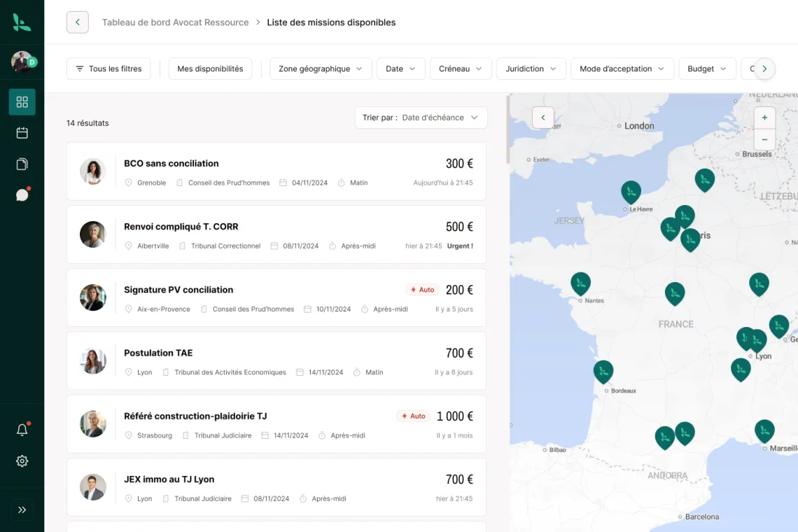
Task: Zoom in on the map with plus button
Action: coord(764,118)
